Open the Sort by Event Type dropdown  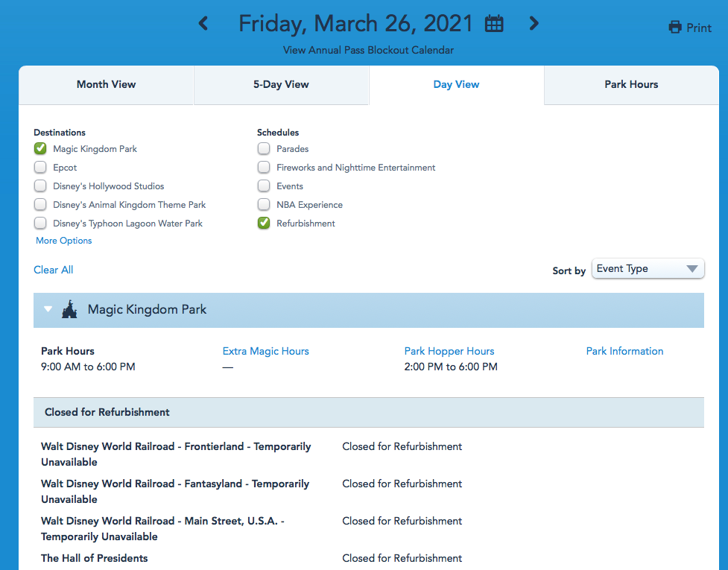tap(648, 269)
